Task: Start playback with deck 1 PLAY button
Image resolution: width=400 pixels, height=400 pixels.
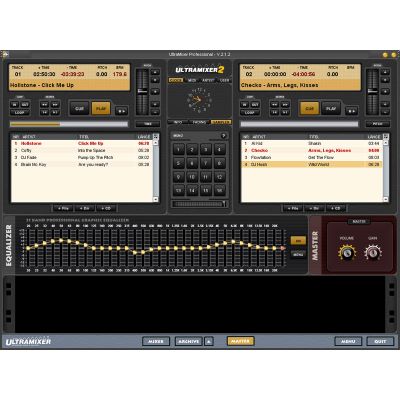Action: [x=101, y=109]
